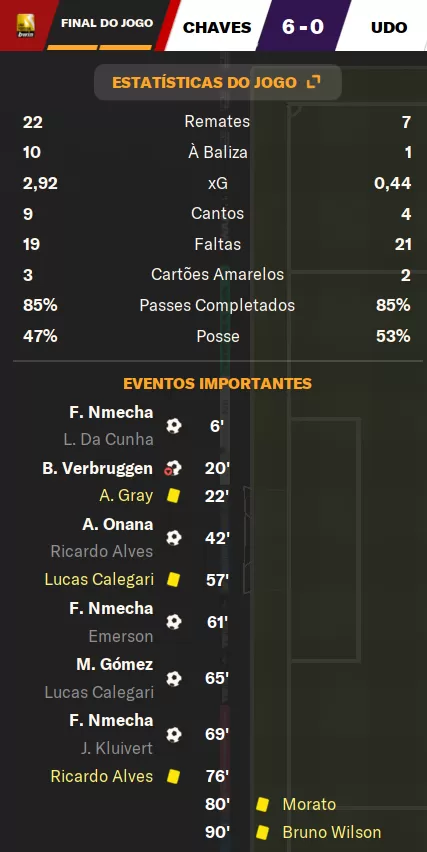Click A. Gray yellow card icon

coord(173,496)
